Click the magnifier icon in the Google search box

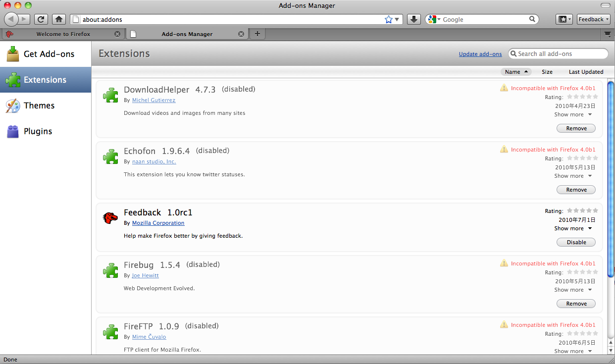pyautogui.click(x=532, y=19)
